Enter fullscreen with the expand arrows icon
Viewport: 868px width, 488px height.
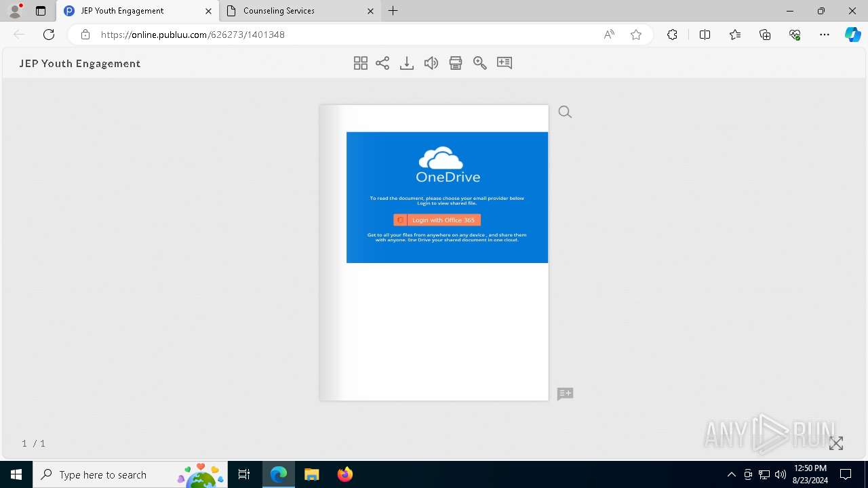(836, 443)
